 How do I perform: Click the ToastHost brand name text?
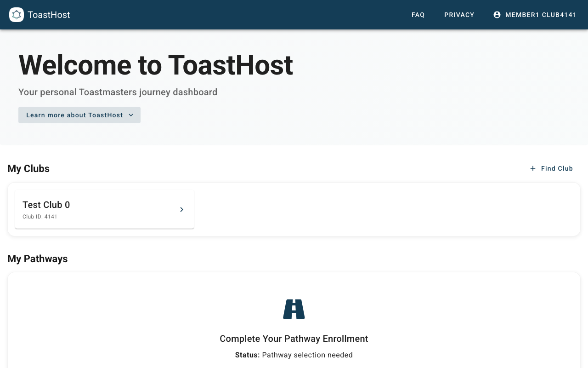[48, 15]
